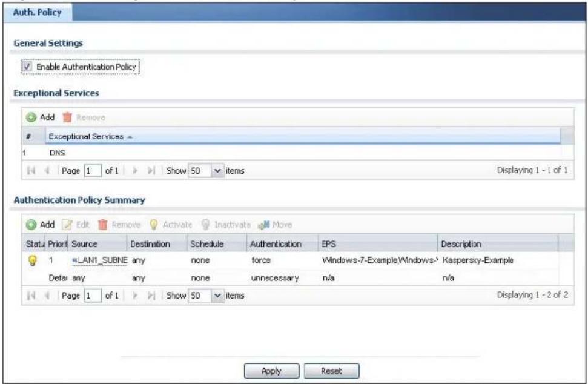
Task: Click the Priority column header
Action: [x=57, y=243]
